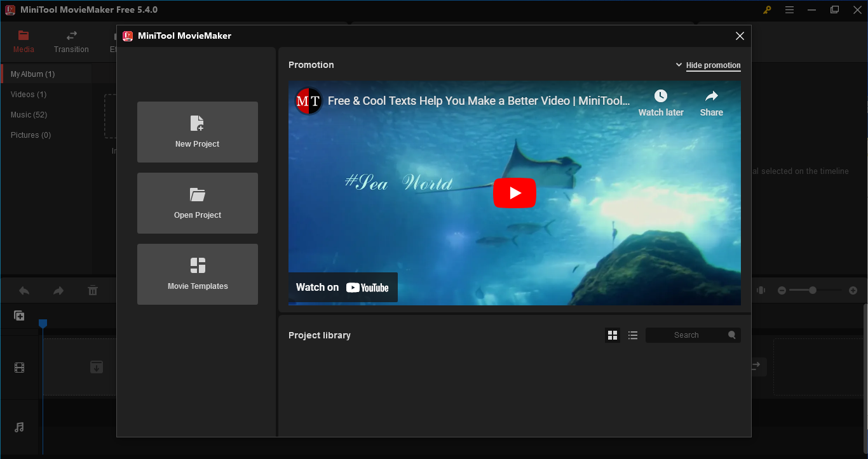Image resolution: width=868 pixels, height=459 pixels.
Task: Click the add track icon
Action: pyautogui.click(x=19, y=316)
